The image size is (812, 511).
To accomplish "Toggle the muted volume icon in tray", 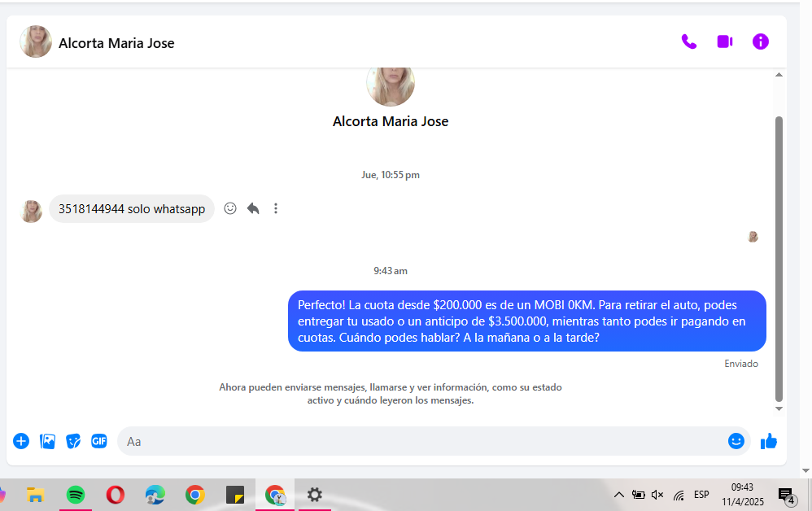I will [x=657, y=495].
